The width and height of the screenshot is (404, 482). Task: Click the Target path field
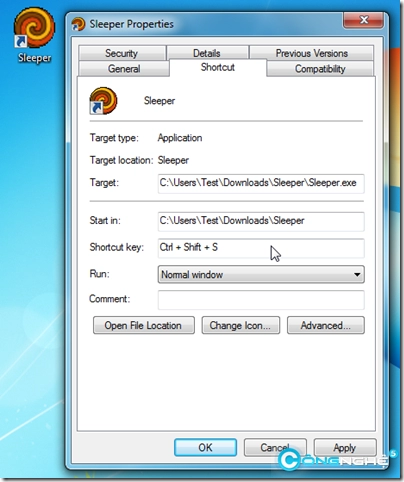(261, 183)
